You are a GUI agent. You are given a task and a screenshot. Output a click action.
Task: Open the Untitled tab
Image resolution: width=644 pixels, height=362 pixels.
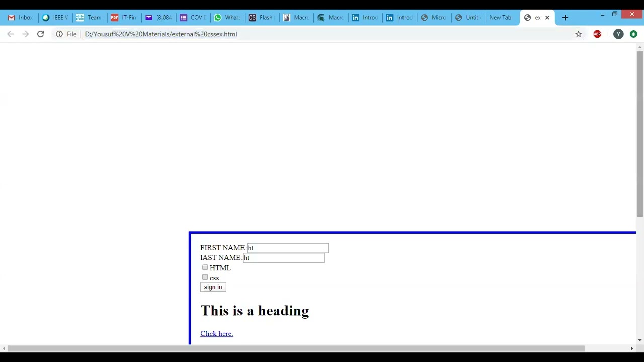(467, 17)
